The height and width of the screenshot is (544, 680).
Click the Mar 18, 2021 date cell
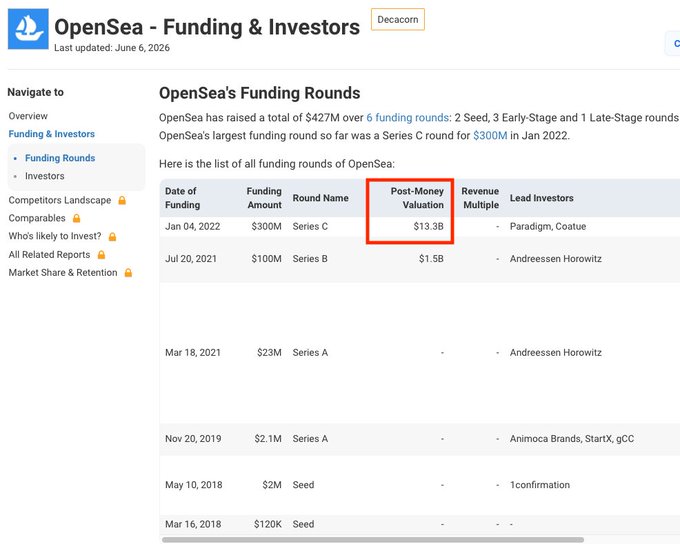193,352
